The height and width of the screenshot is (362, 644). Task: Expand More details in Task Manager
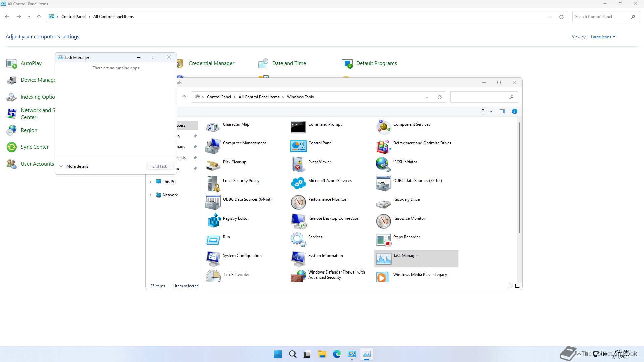pos(74,166)
